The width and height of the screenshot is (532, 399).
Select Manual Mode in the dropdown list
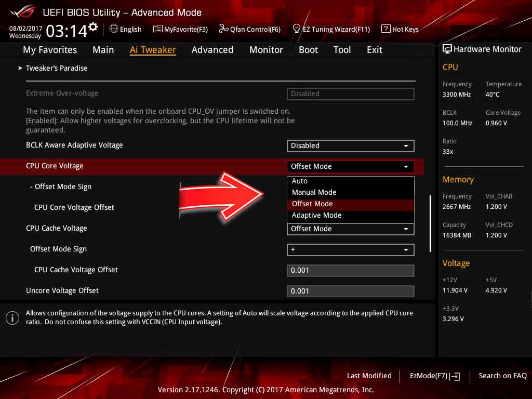click(x=351, y=192)
